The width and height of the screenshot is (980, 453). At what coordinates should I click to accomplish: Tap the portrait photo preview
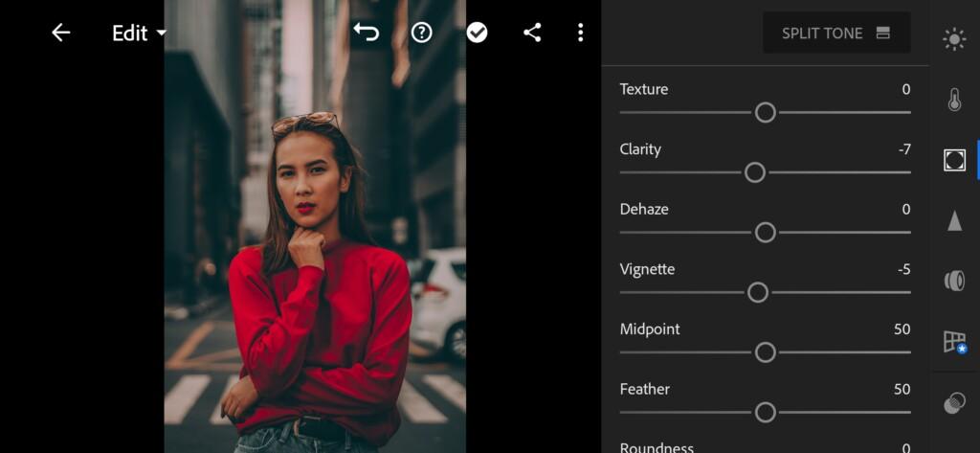click(x=315, y=226)
